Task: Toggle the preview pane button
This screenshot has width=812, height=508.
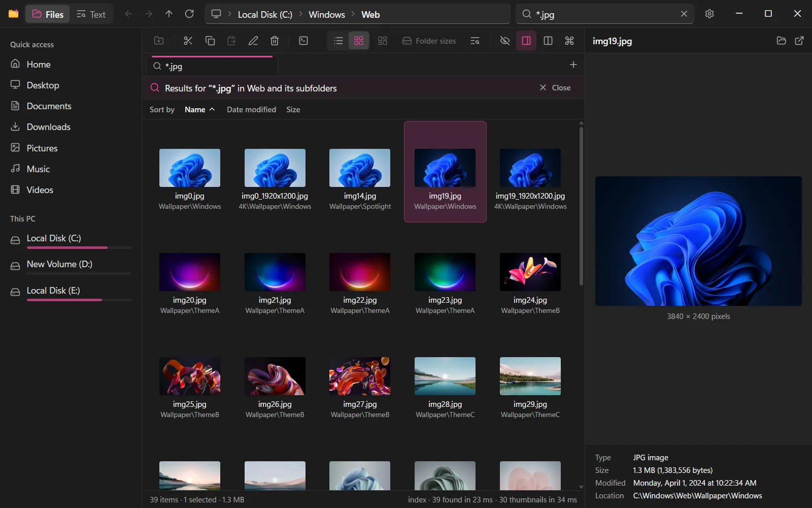Action: click(526, 41)
